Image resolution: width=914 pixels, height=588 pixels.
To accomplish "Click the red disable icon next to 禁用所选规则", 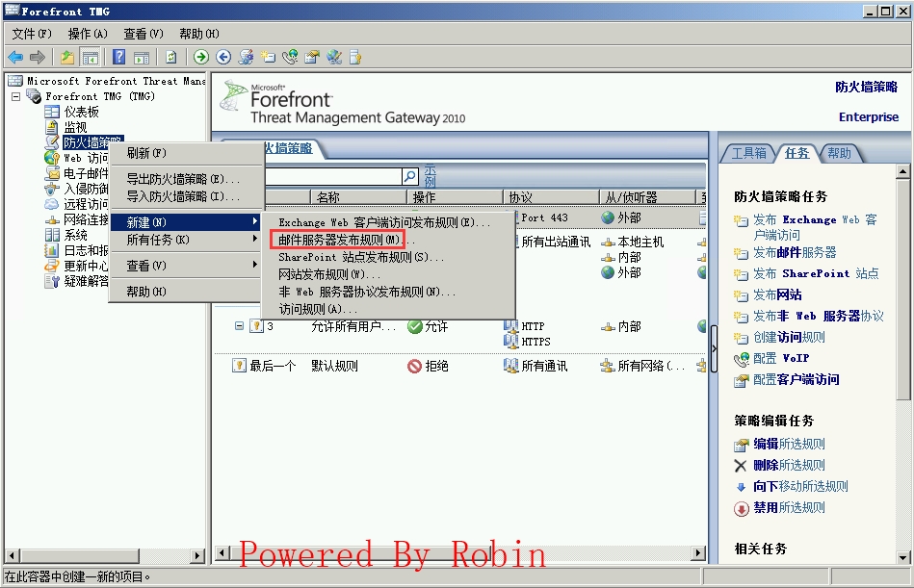I will [x=741, y=509].
